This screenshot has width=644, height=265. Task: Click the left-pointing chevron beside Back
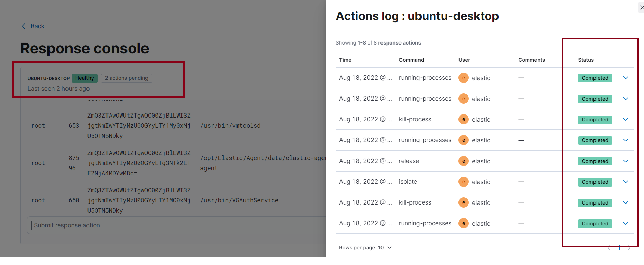pos(23,26)
